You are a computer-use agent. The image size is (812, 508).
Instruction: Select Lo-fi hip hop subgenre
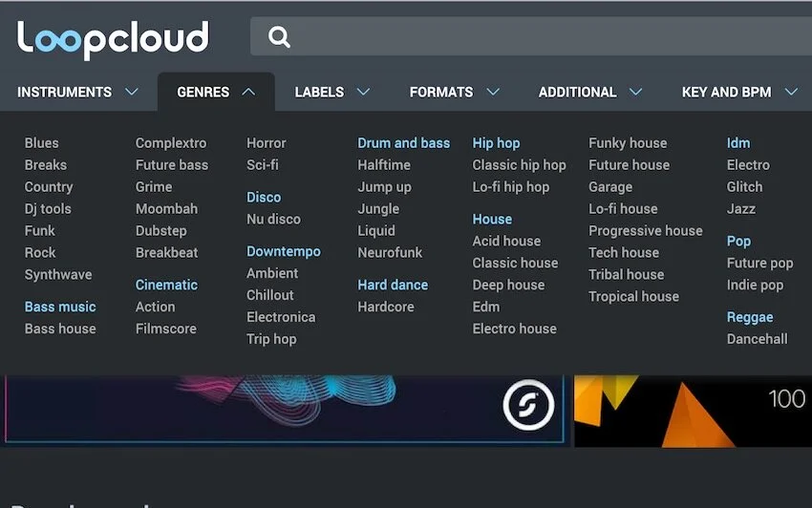coord(511,187)
